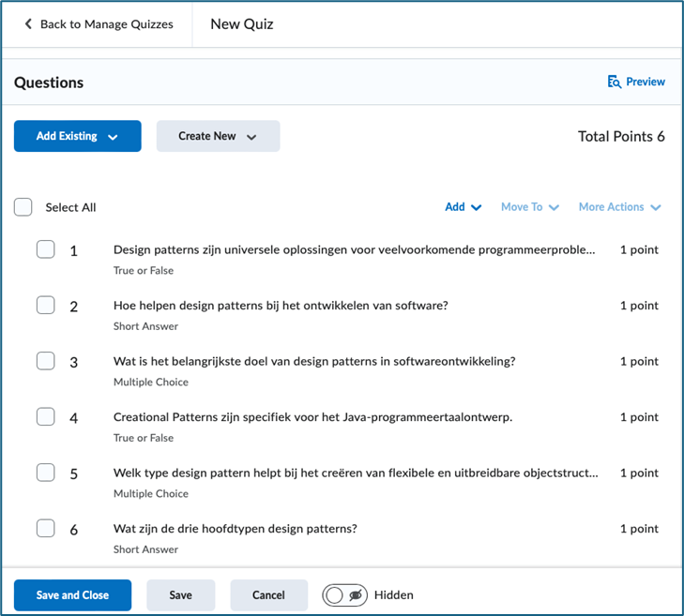Expand the Move To menu
This screenshot has height=616, width=684.
click(529, 207)
